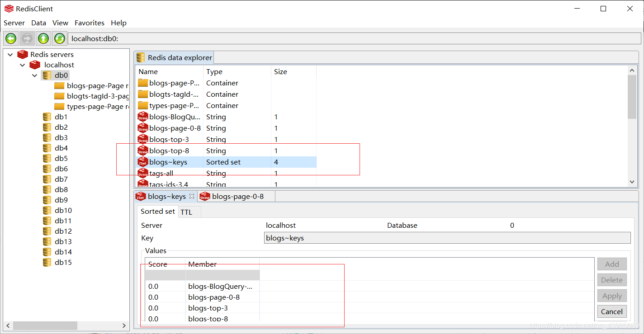
Task: Select the tags-all String key row
Action: click(226, 174)
